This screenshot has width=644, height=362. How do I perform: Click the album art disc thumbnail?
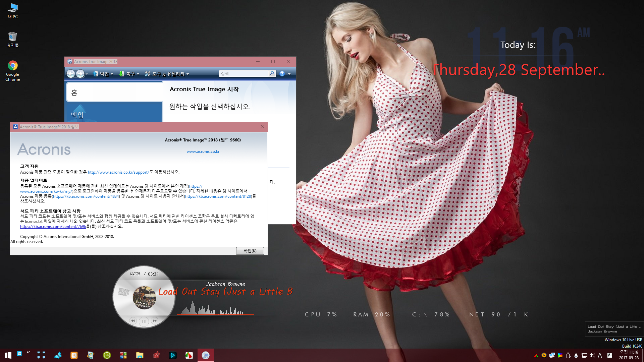point(145,297)
